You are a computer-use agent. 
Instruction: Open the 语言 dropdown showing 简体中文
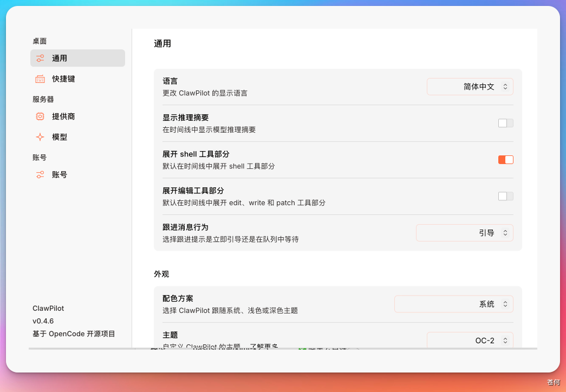coord(470,86)
